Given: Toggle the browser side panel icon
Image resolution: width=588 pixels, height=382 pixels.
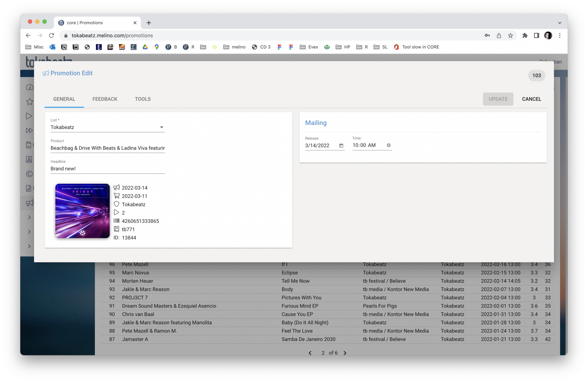Looking at the screenshot, I should pos(536,36).
